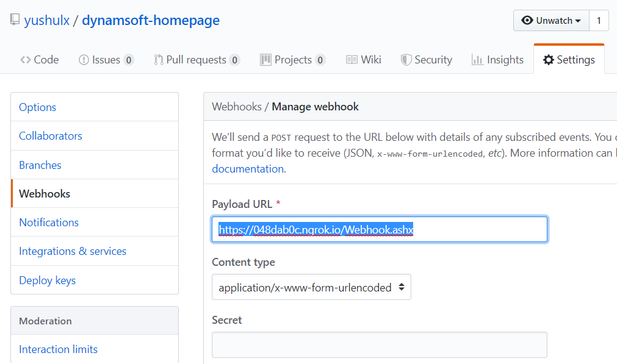Click the watcher count number button
Viewport: 617px width, 364px height.
(x=599, y=20)
